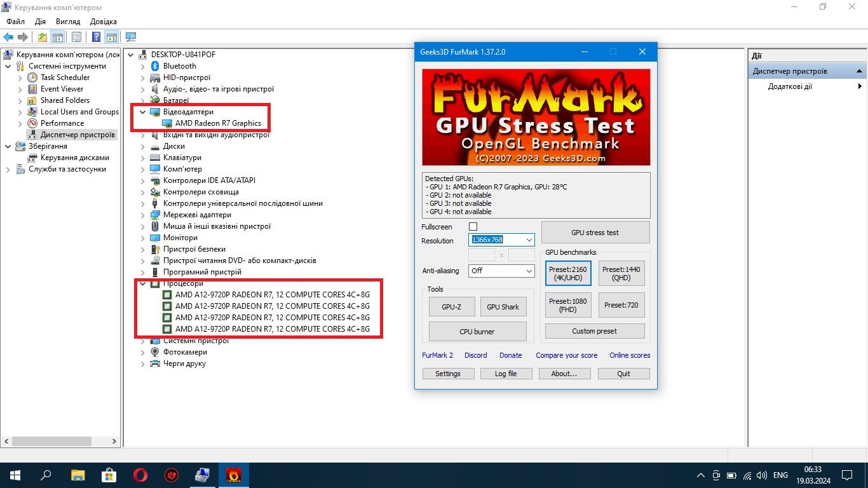
Task: Start the GPU stress test
Action: click(x=595, y=233)
